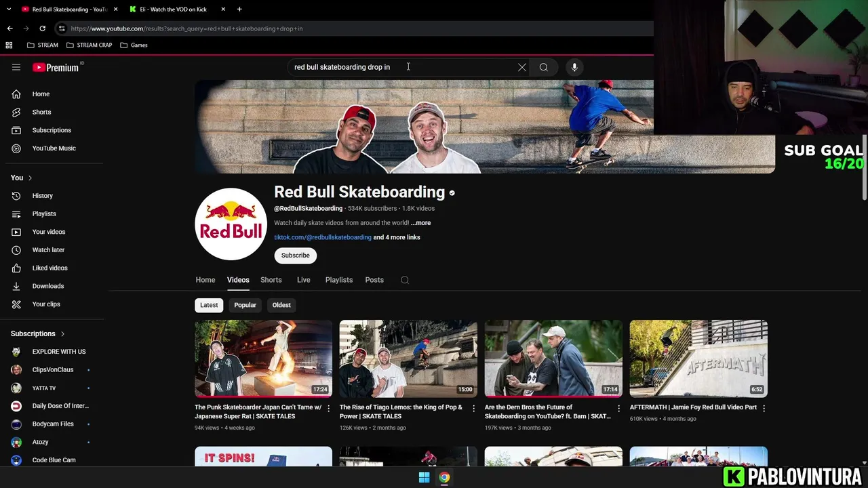Click the magnifying glass search button

[544, 67]
